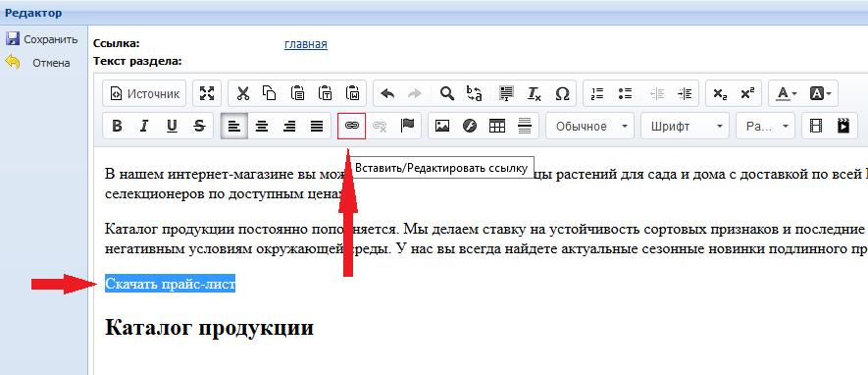The width and height of the screenshot is (868, 375).
Task: Open the background color dropdown
Action: [820, 93]
